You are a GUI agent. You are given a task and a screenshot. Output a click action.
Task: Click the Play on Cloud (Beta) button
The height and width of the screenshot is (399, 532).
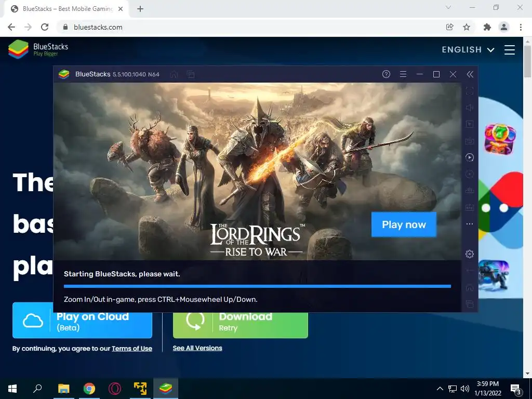tap(82, 321)
